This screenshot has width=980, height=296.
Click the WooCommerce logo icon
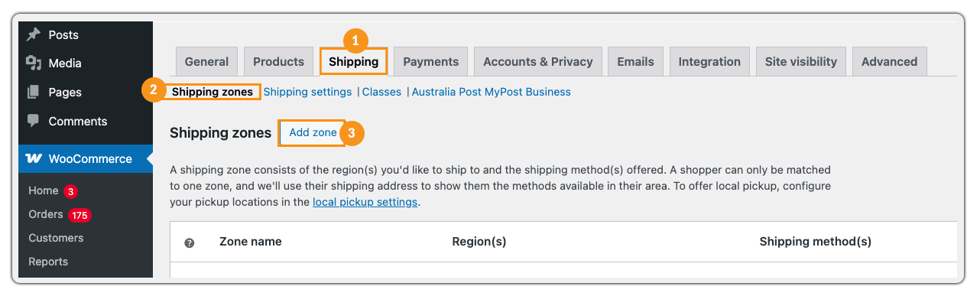coord(34,158)
